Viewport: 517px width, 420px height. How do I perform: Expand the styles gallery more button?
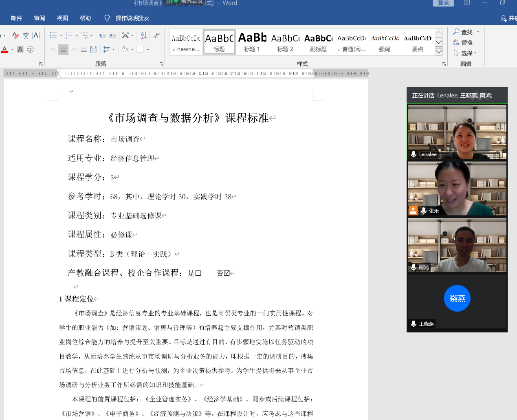click(438, 51)
